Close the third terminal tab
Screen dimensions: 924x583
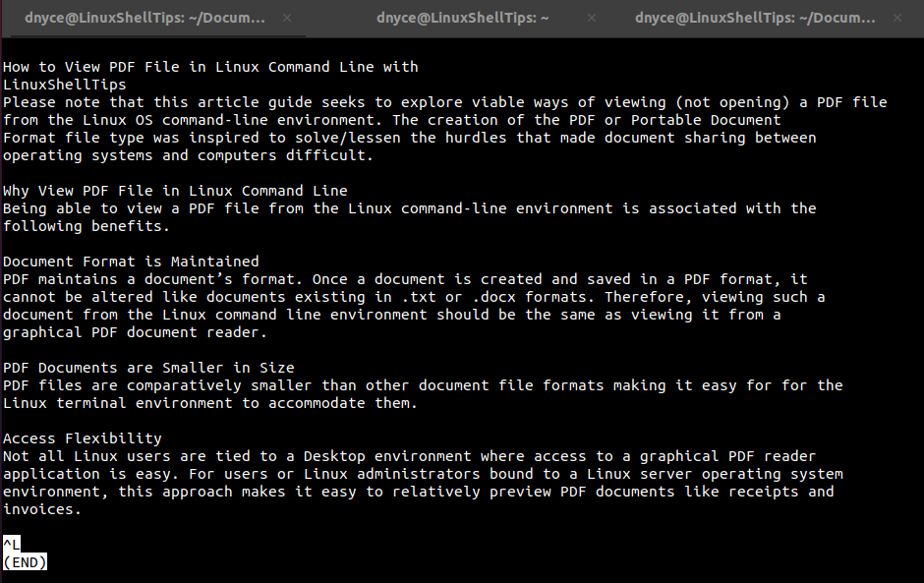(895, 17)
